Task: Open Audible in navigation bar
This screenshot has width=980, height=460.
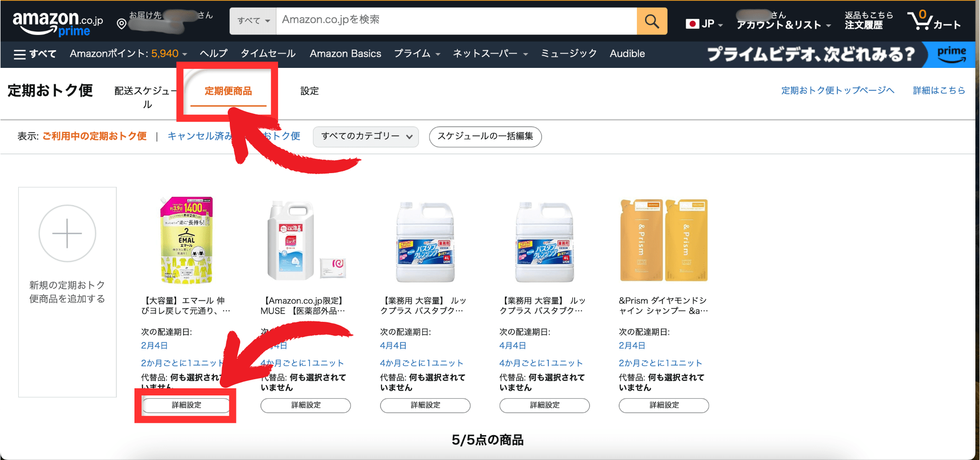Action: click(x=627, y=54)
